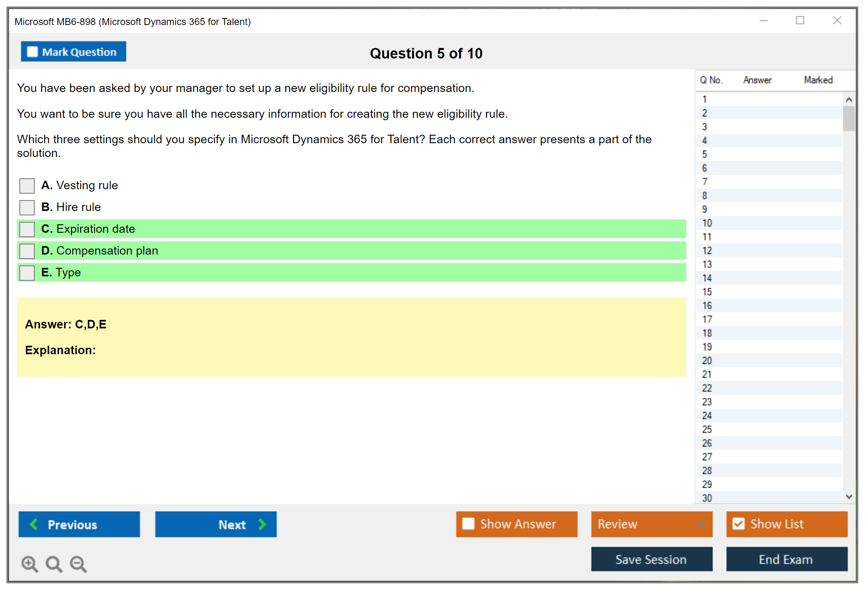Viewport: 868px width, 593px height.
Task: Click the reset zoom magnifier icon
Action: pos(53,563)
